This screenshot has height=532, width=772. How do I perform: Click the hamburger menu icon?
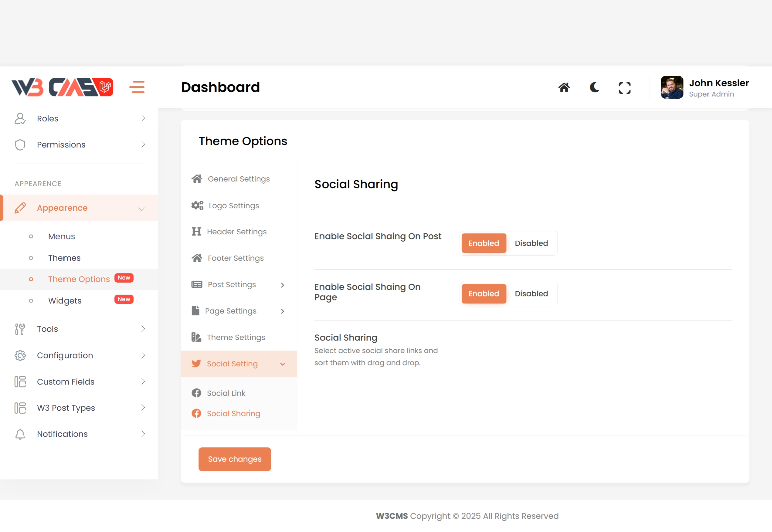point(137,87)
